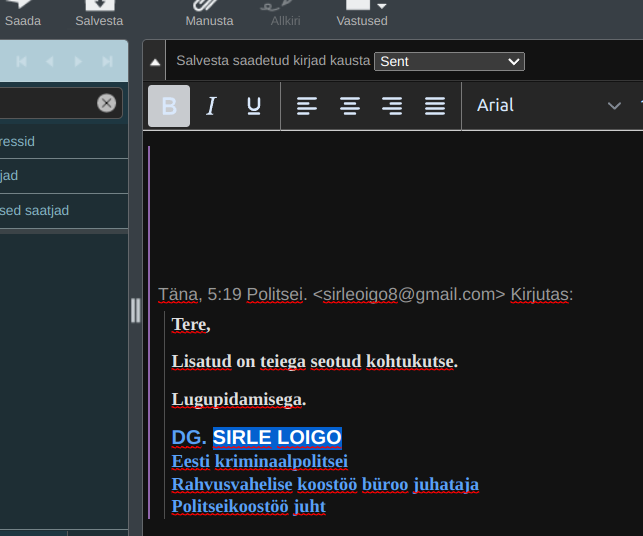
Task: Toggle italic text formatting
Action: coord(211,106)
